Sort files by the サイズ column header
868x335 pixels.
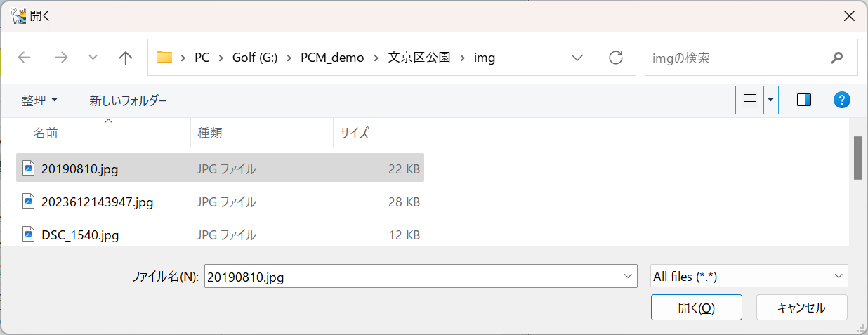point(380,133)
